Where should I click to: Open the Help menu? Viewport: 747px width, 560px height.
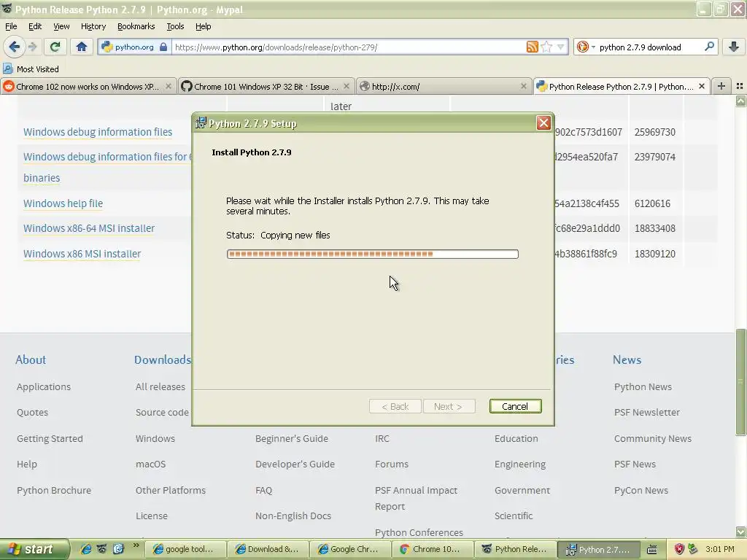point(204,26)
